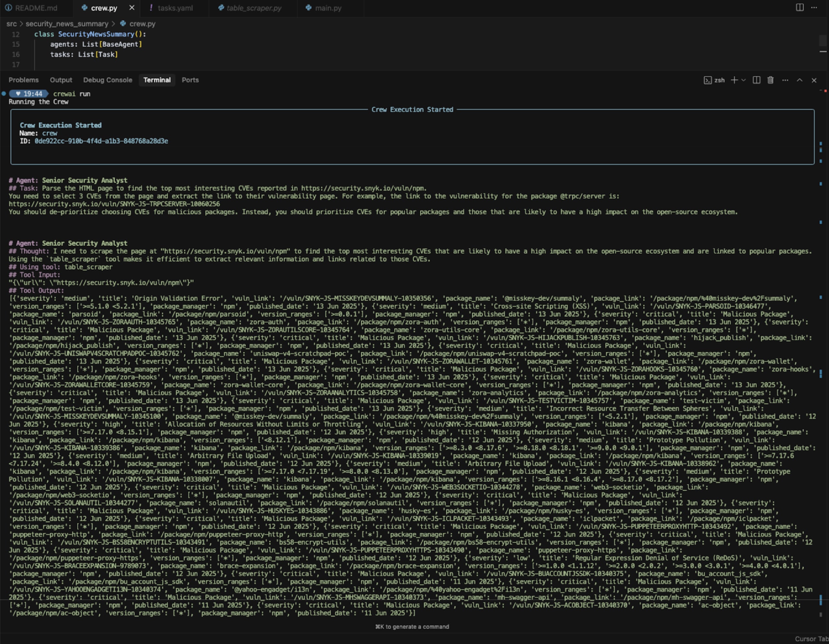
Task: Click 'Cursor Tab' in status bar
Action: pyautogui.click(x=812, y=639)
